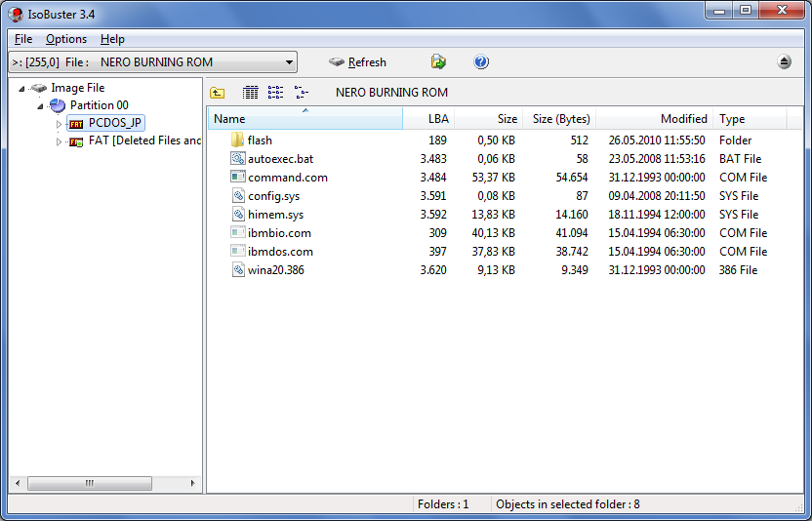812x521 pixels.
Task: Click the Refresh button
Action: tap(358, 62)
